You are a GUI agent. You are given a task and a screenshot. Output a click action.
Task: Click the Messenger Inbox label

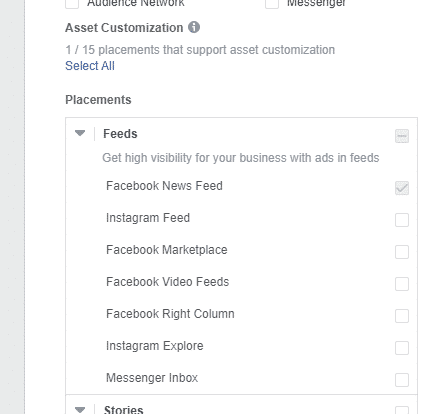(x=152, y=378)
